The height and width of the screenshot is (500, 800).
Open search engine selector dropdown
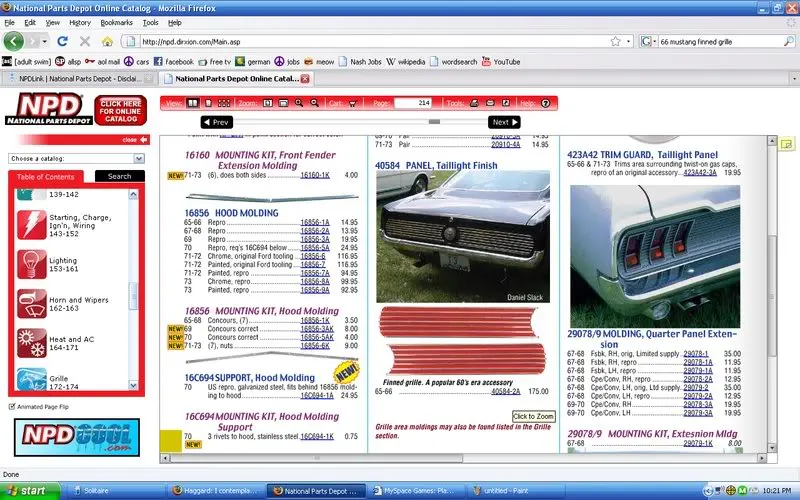coord(648,41)
